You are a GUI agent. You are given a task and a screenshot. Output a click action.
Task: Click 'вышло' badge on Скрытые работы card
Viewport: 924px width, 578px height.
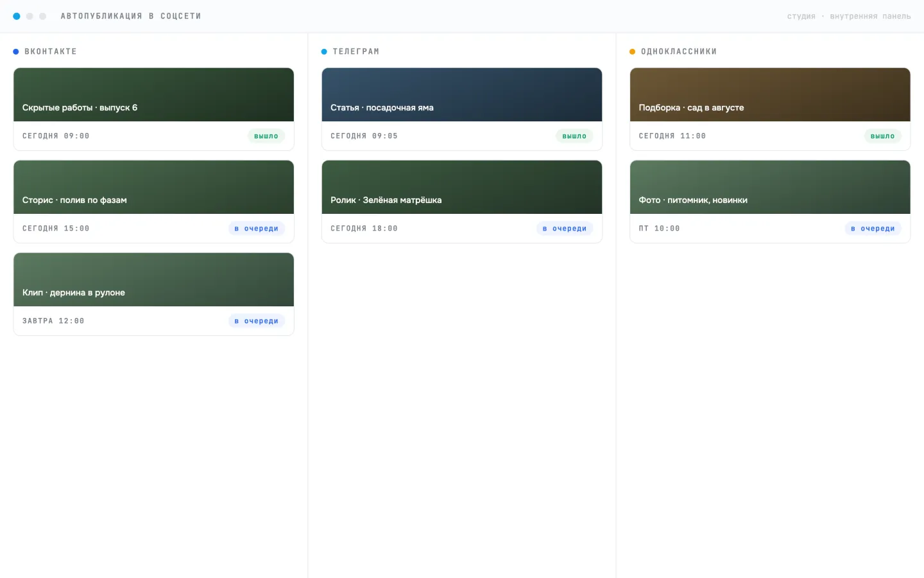(266, 136)
